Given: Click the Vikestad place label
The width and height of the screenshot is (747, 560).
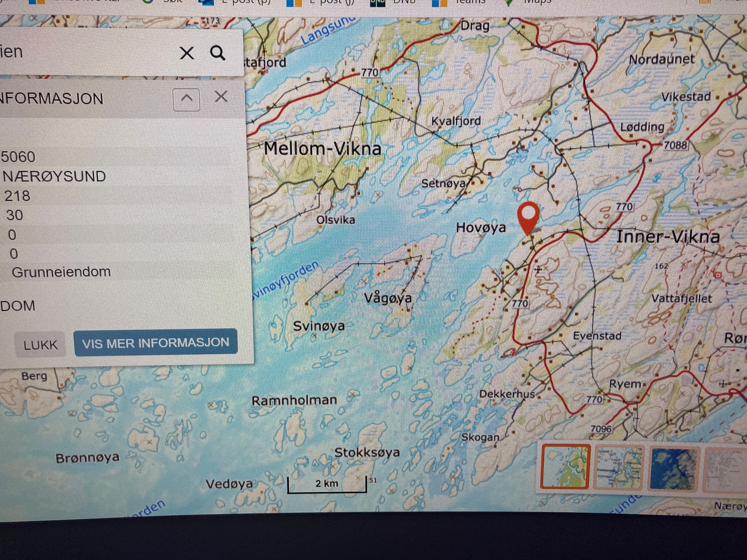Looking at the screenshot, I should pyautogui.click(x=686, y=97).
